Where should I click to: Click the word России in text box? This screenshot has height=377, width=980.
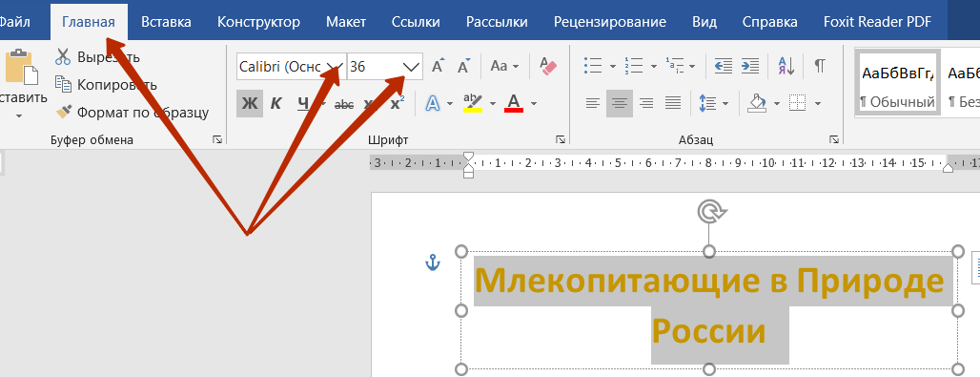[x=708, y=330]
